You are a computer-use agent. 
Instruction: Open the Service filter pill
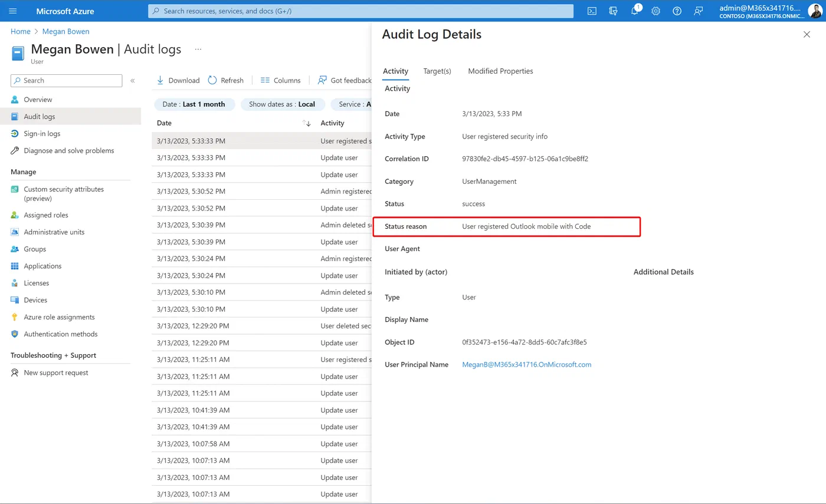coord(351,104)
